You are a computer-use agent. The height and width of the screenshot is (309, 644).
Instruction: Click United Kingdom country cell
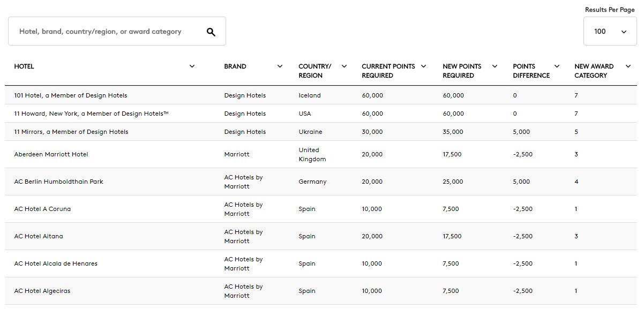[312, 154]
